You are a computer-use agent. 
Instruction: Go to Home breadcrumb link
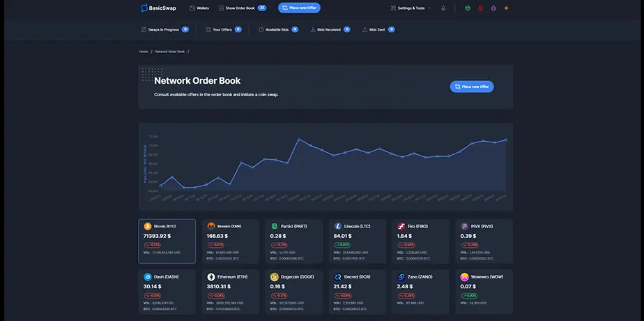click(x=144, y=52)
